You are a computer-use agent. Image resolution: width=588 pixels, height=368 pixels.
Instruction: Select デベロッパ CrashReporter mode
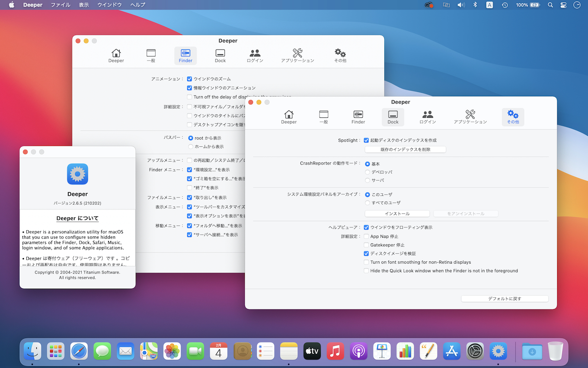point(367,172)
